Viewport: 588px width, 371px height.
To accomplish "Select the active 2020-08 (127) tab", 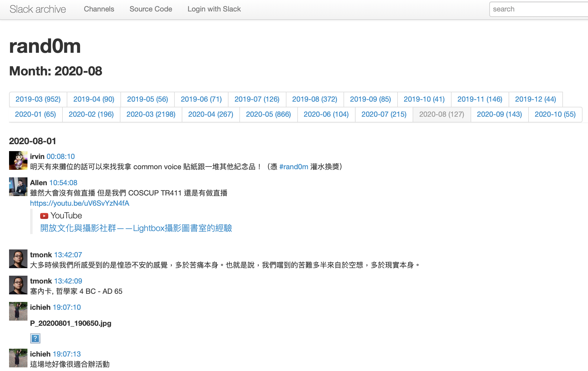I will click(x=441, y=114).
